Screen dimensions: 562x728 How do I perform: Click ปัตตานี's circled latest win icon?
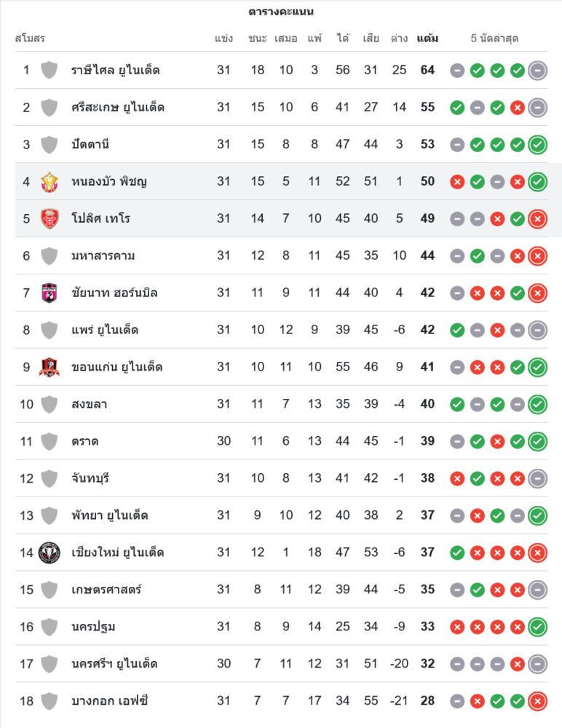pos(537,144)
